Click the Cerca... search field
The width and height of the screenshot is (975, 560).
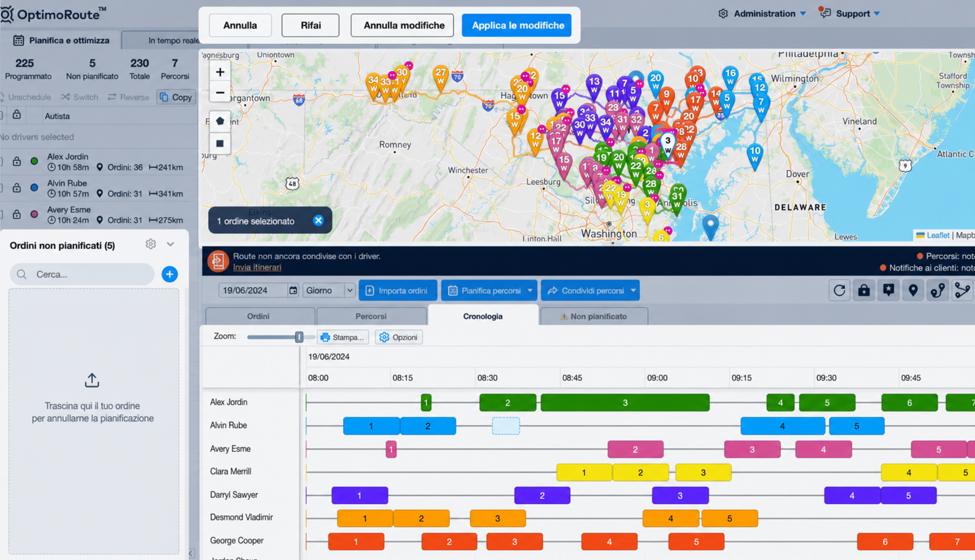coord(82,274)
